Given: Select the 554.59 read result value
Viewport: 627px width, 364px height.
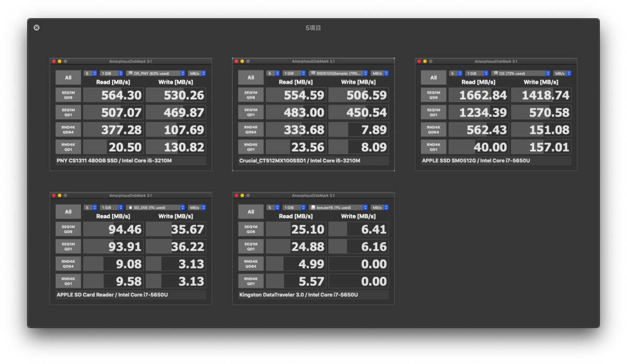Looking at the screenshot, I should pos(296,95).
